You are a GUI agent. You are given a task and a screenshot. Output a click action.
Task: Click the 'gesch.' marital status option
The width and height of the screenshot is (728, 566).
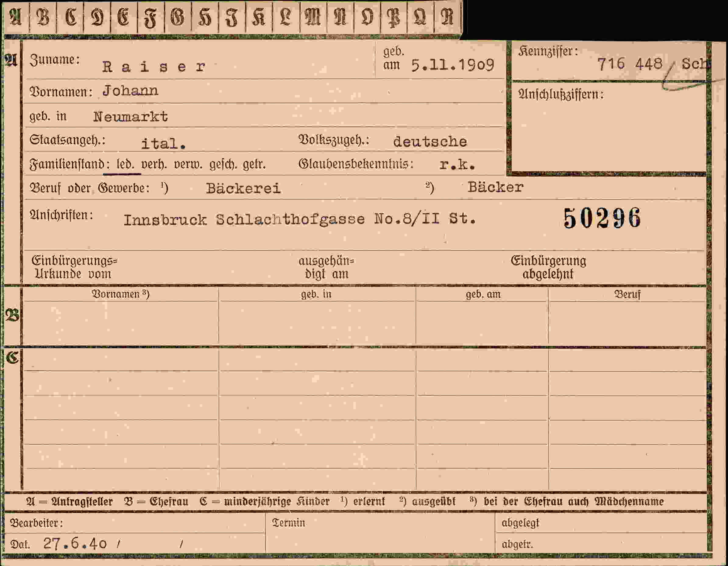tap(223, 164)
